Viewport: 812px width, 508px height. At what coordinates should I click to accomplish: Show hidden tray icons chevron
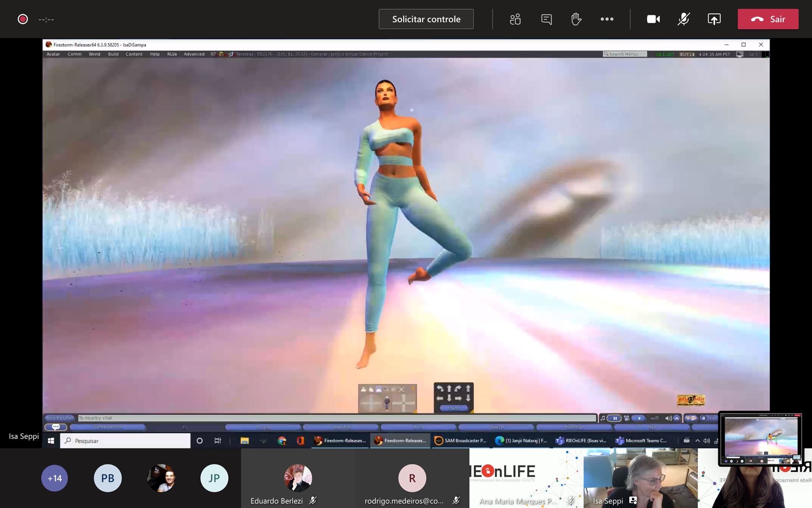pyautogui.click(x=697, y=441)
